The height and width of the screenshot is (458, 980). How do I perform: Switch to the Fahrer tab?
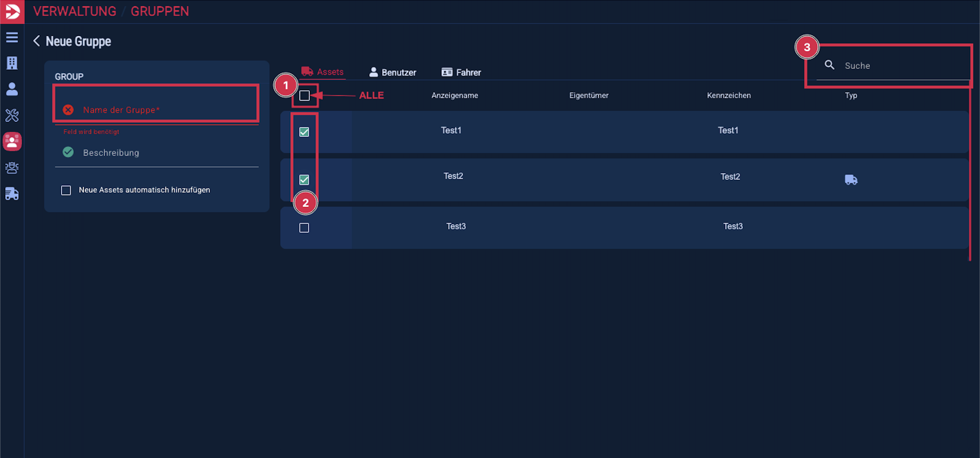tap(461, 72)
